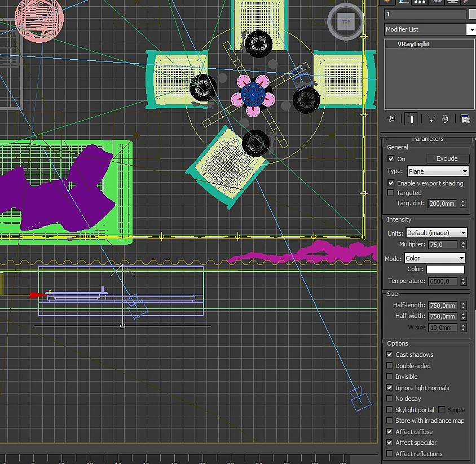Open the Modify panel tab
Viewport: 476px width, 464px height.
(403, 2)
